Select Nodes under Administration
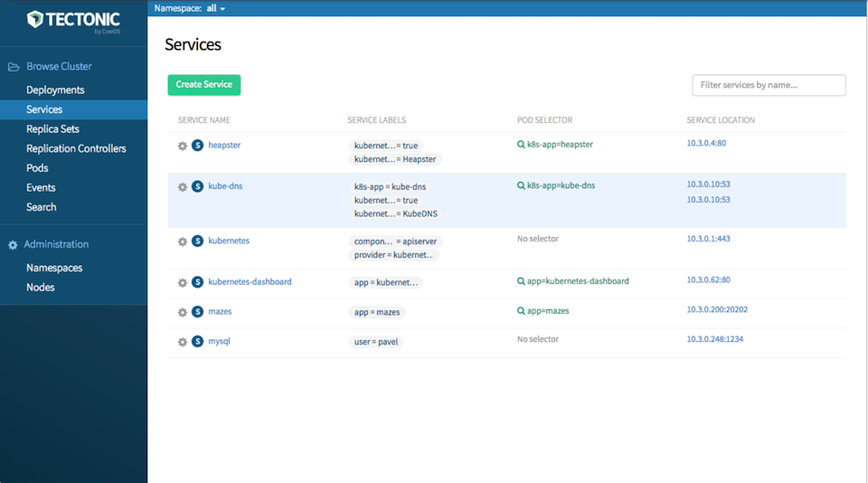Screen dimensions: 868x483 41,288
